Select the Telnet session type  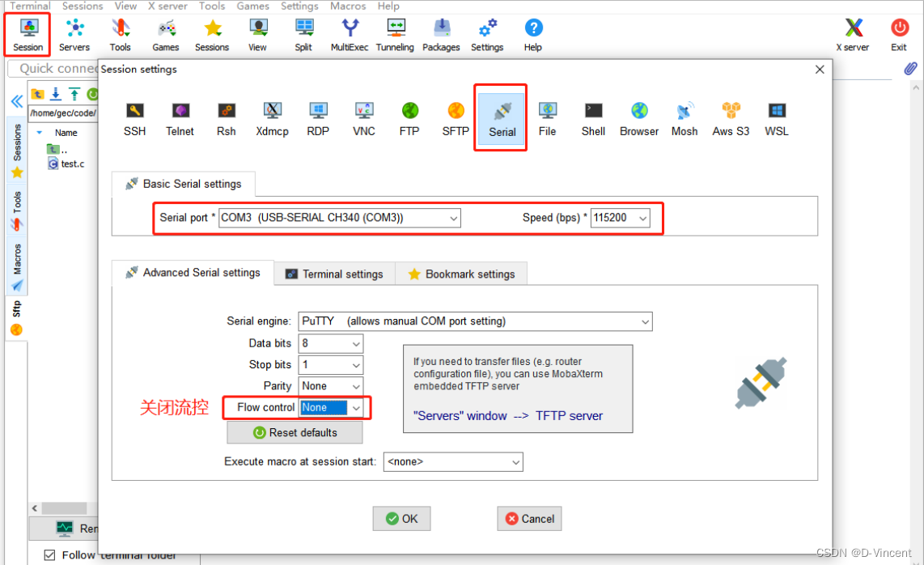pyautogui.click(x=180, y=118)
